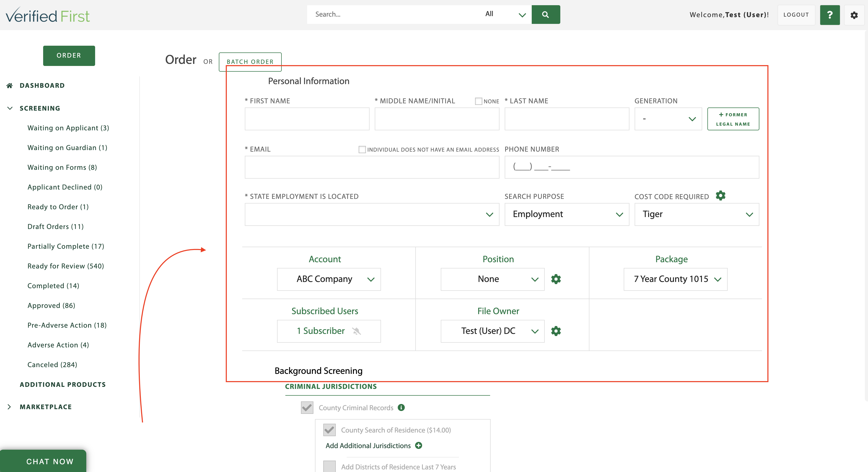Image resolution: width=868 pixels, height=472 pixels.
Task: Open State Employment Is Located dropdown
Action: [372, 214]
